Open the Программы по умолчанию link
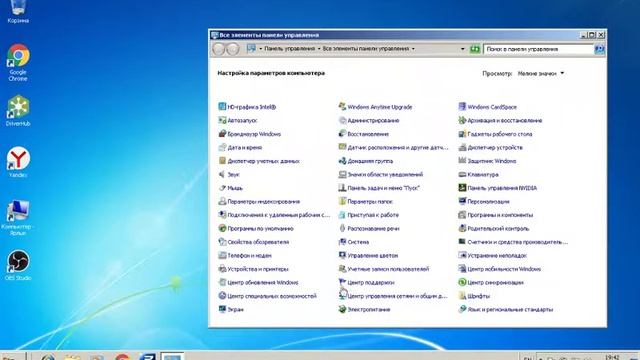Image resolution: width=640 pixels, height=360 pixels. click(x=260, y=229)
